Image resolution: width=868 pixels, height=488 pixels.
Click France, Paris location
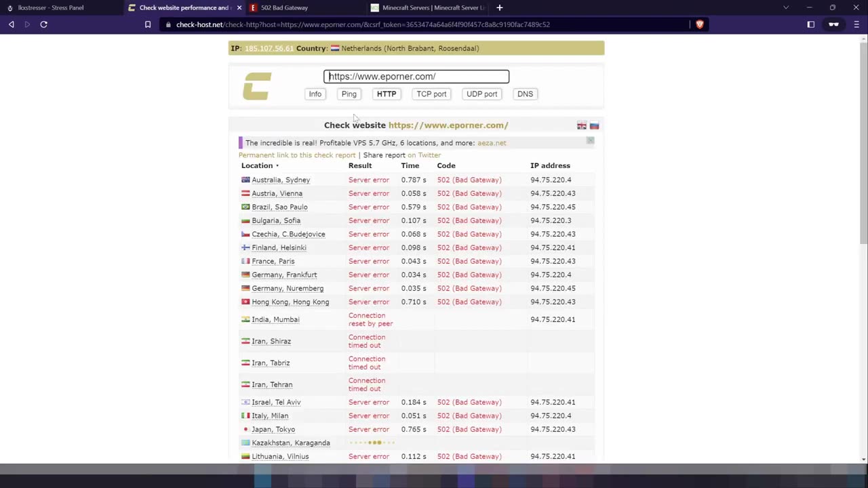point(273,261)
